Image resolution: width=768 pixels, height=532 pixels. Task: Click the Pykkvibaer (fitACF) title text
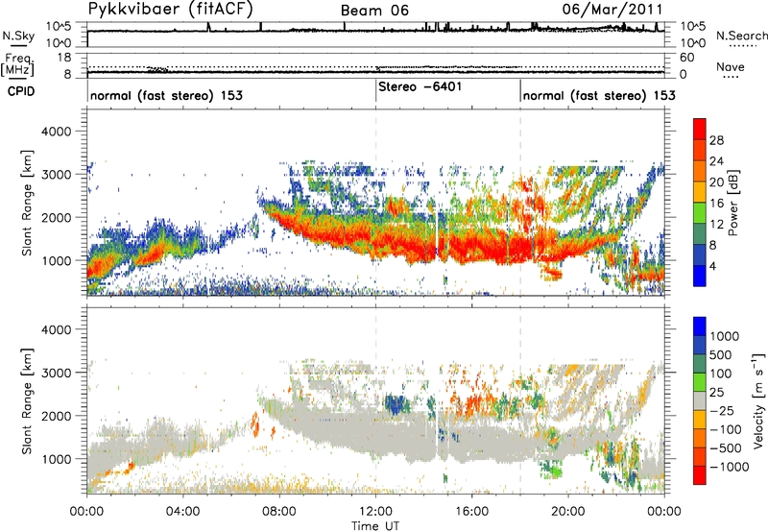click(x=171, y=10)
